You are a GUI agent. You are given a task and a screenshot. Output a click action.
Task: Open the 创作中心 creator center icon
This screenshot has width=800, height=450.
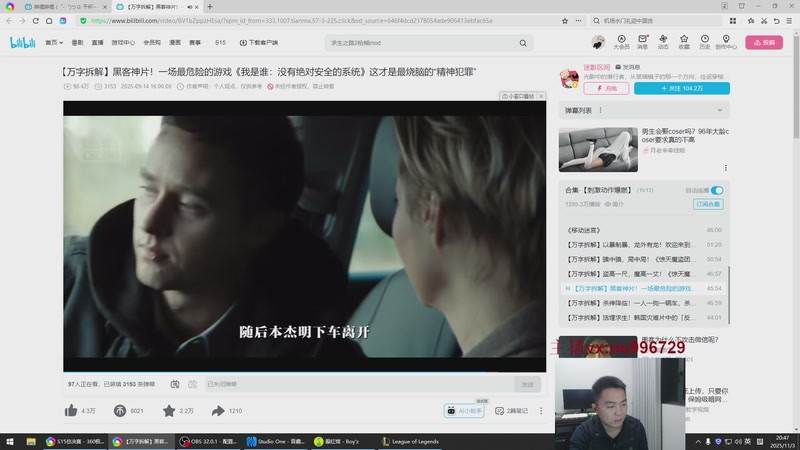click(726, 42)
